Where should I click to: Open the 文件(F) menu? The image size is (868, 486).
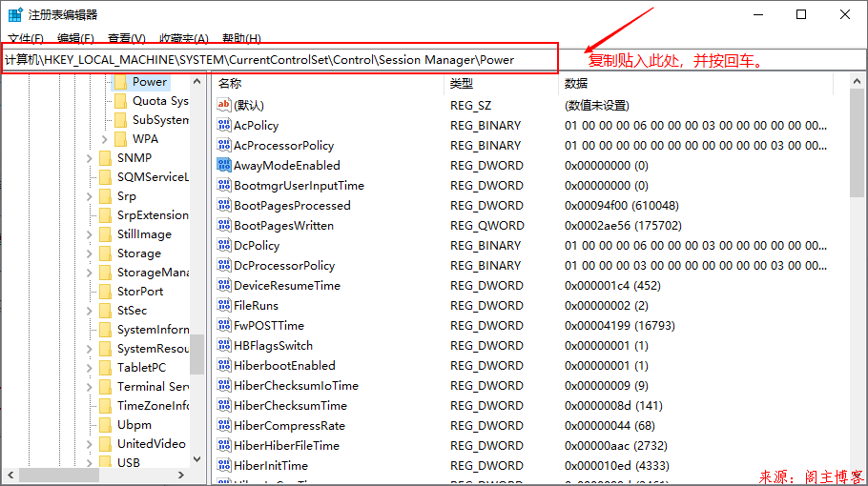pyautogui.click(x=26, y=38)
